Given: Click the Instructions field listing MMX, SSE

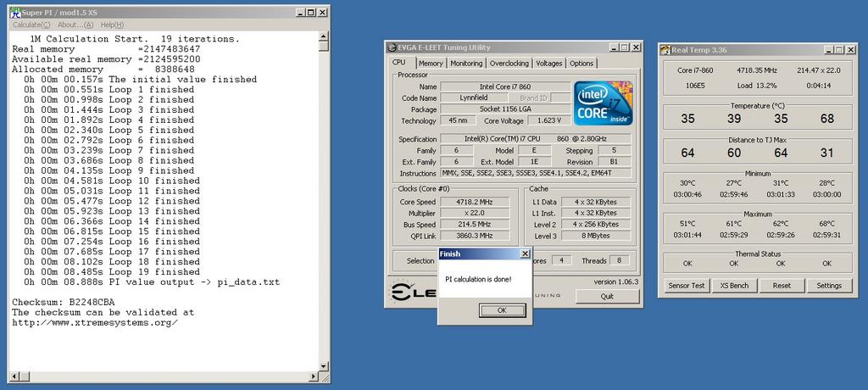Looking at the screenshot, I should (x=536, y=174).
